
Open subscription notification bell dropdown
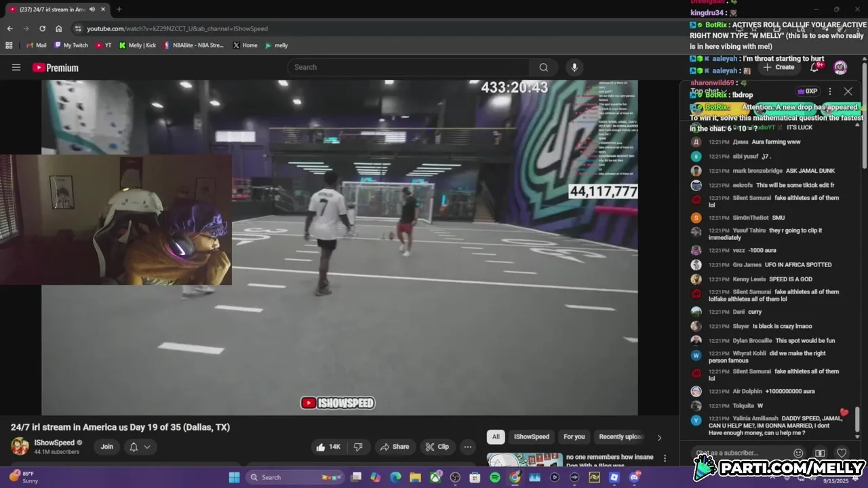140,447
